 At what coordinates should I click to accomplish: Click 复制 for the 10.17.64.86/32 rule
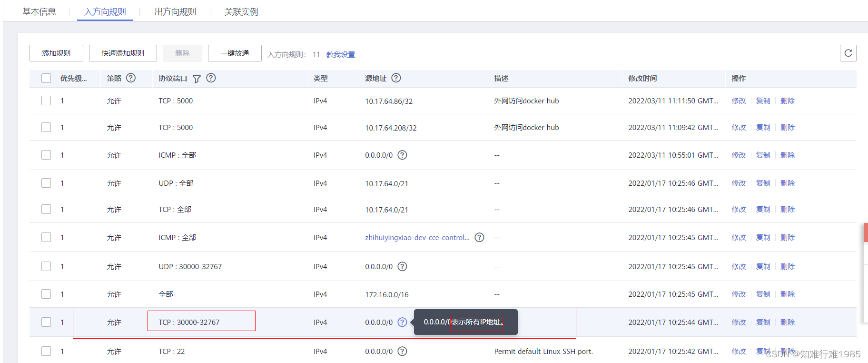[x=763, y=101]
